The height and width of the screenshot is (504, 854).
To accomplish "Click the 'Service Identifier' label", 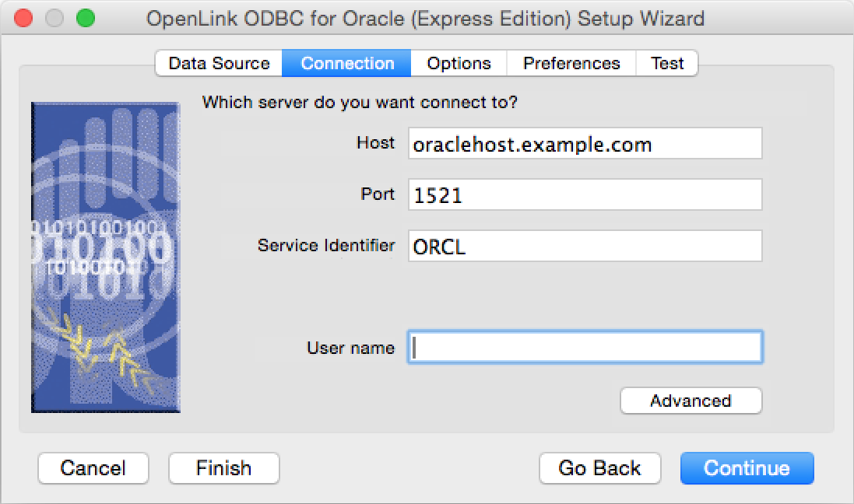I will 326,246.
